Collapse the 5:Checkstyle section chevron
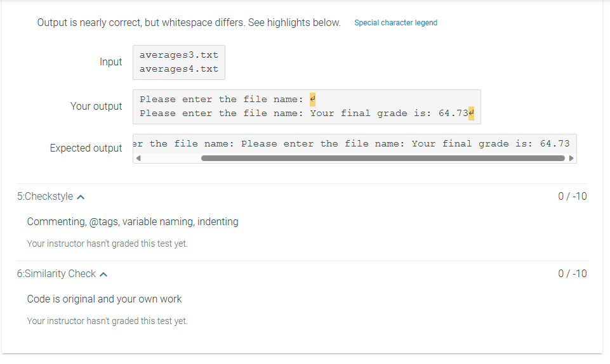This screenshot has width=610, height=364. [81, 197]
